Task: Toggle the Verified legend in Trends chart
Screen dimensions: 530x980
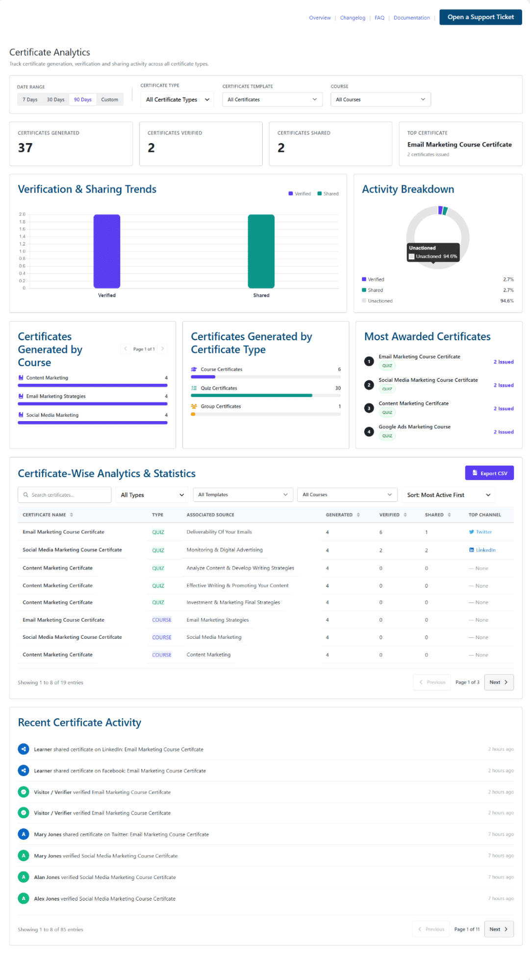Action: [x=300, y=194]
